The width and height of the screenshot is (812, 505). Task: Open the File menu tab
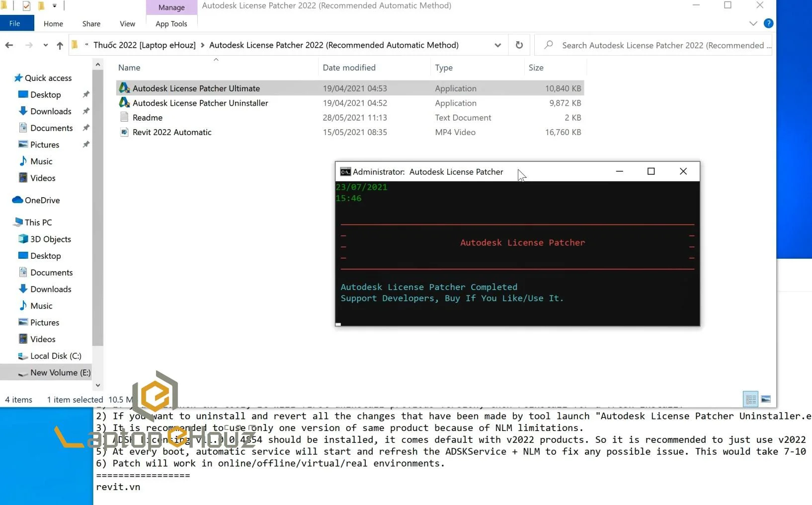15,23
